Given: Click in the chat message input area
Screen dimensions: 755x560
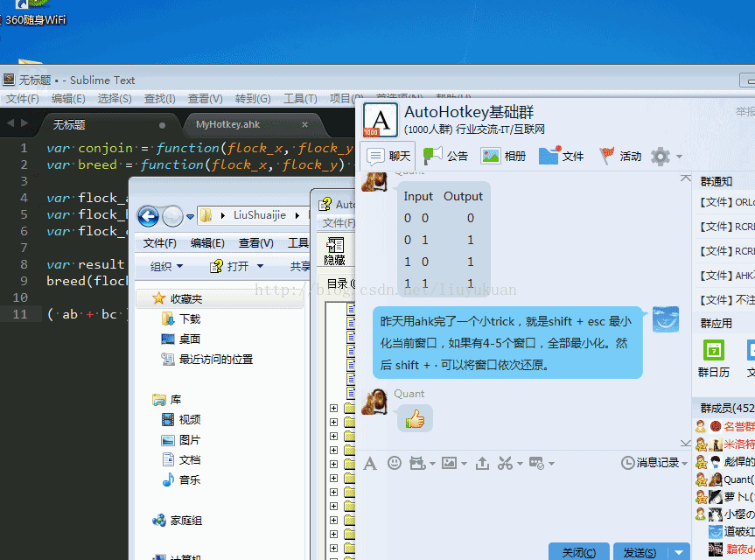Looking at the screenshot, I should click(522, 506).
